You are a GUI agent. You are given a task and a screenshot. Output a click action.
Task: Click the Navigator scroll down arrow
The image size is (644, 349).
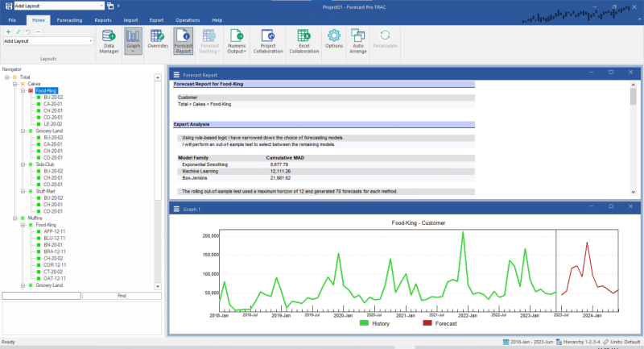click(x=158, y=286)
